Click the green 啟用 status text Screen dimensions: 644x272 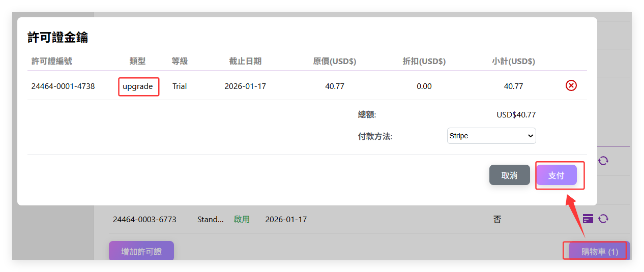click(x=242, y=220)
